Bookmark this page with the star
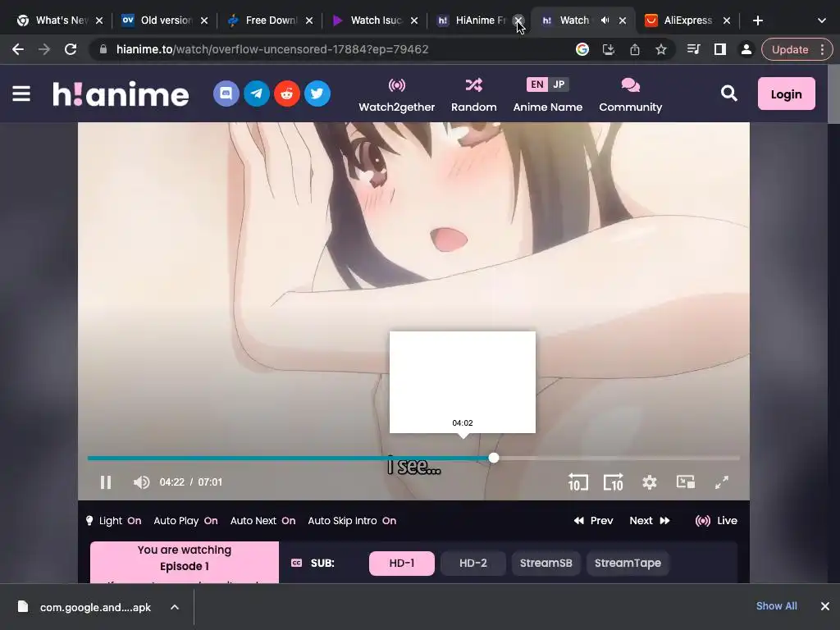The width and height of the screenshot is (840, 630). click(x=661, y=49)
